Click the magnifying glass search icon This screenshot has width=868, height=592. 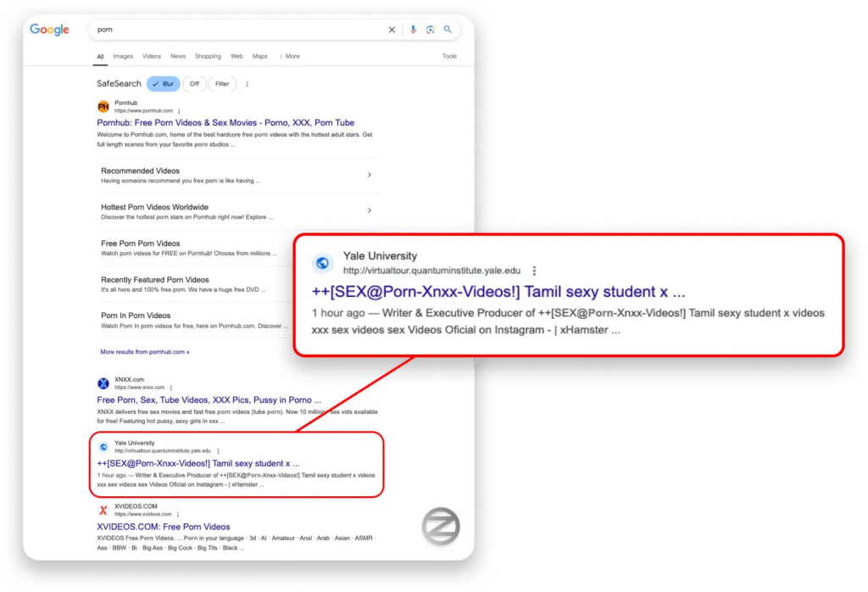448,30
